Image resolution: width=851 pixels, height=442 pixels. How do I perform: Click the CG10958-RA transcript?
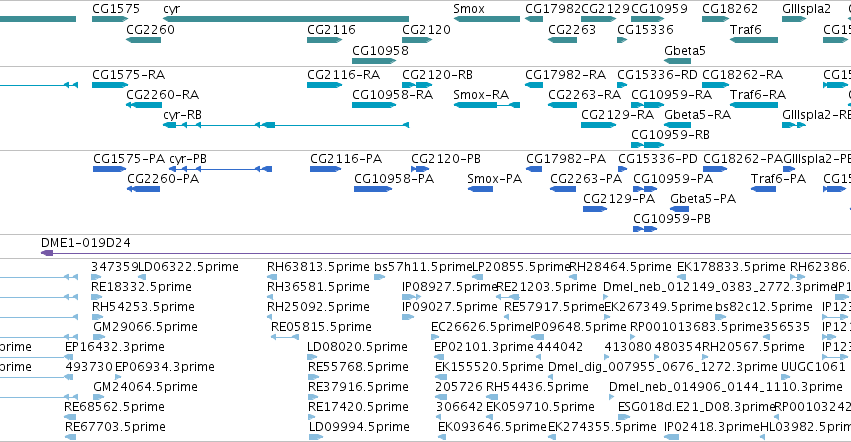374,105
